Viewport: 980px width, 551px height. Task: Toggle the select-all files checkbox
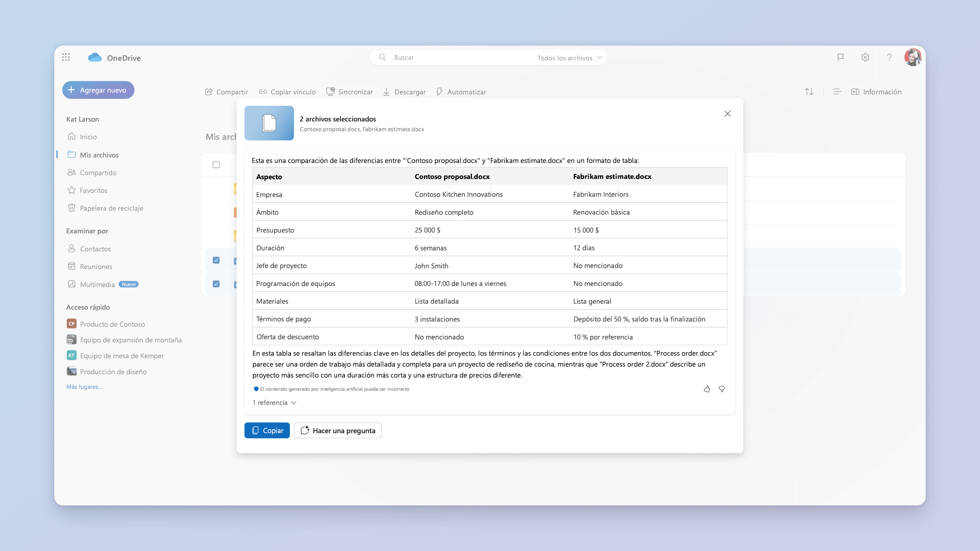coord(216,165)
